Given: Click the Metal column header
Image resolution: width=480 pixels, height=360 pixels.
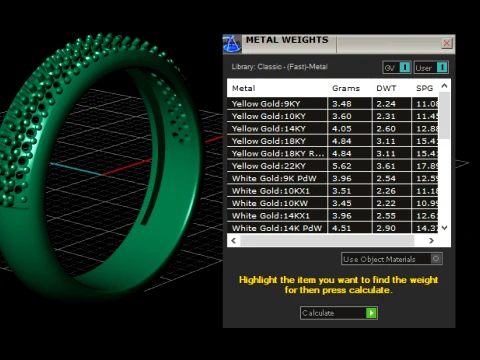Looking at the screenshot, I should coord(244,88).
